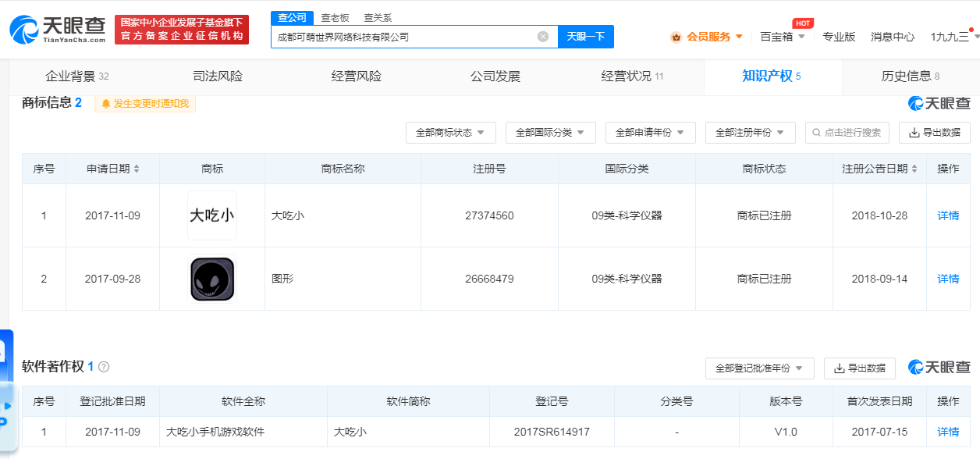
Task: Click the 2017-09-28 application date cell
Action: (112, 279)
